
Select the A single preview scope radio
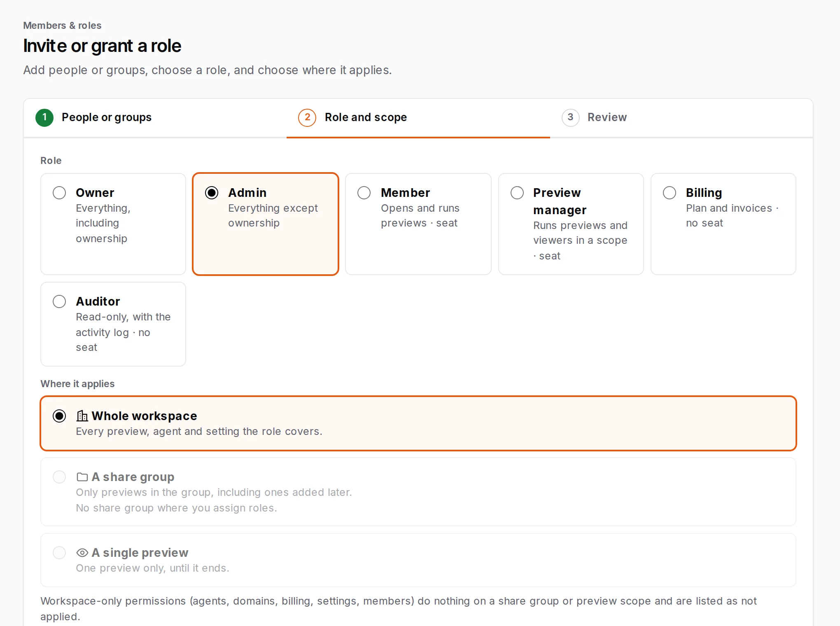coord(59,553)
